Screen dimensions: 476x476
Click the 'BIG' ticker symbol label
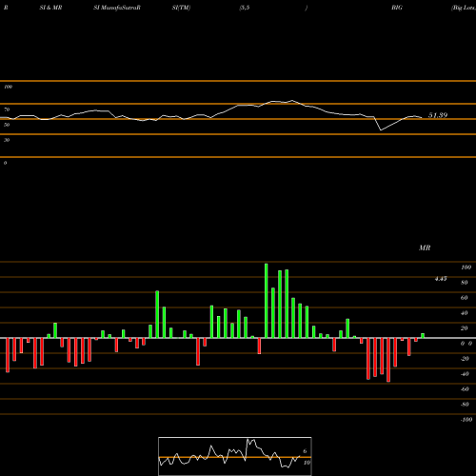tap(397, 8)
